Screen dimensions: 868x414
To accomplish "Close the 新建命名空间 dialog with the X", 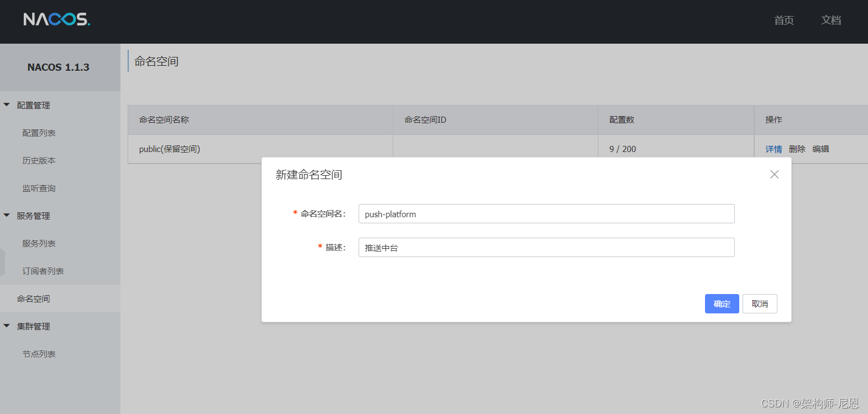I will (x=775, y=174).
